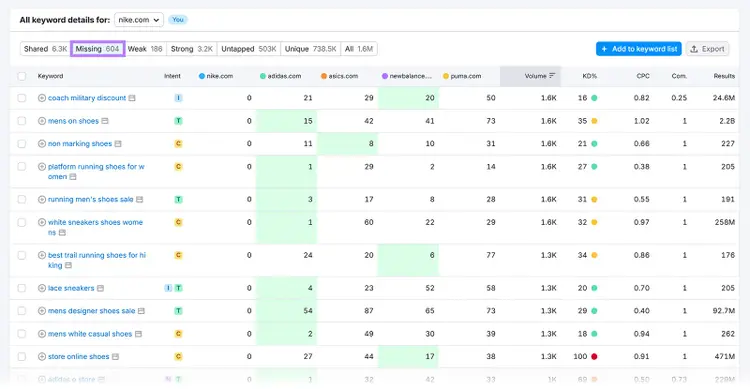
Task: Check the 'non marking shoes' row checkbox
Action: [x=22, y=144]
